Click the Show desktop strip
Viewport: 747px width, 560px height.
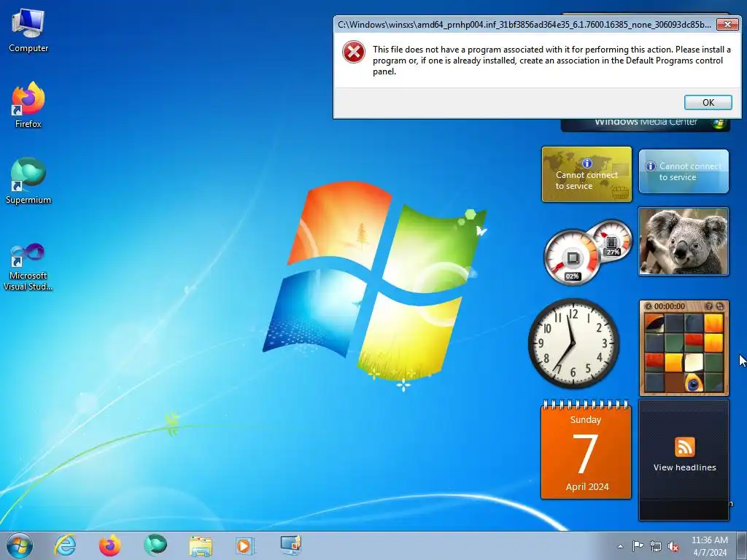(x=742, y=545)
